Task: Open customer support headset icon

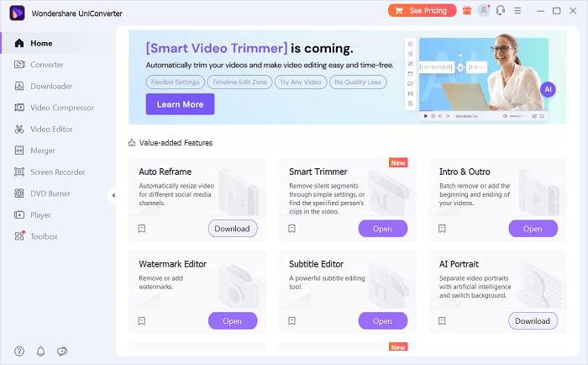Action: pos(501,10)
